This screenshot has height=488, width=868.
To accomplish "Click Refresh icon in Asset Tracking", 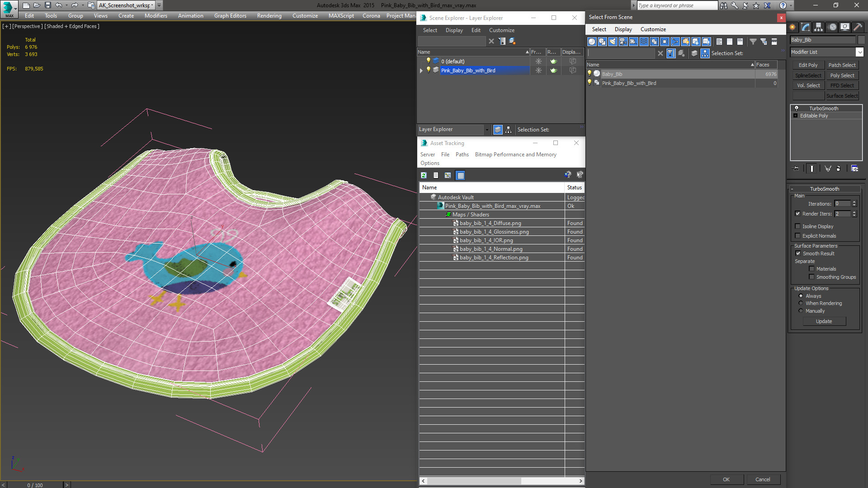I will click(424, 175).
